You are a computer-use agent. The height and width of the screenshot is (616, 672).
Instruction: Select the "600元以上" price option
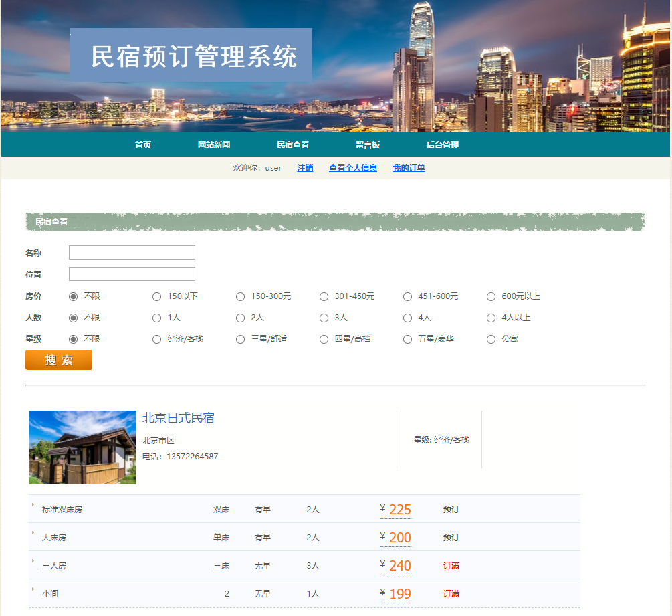(491, 296)
